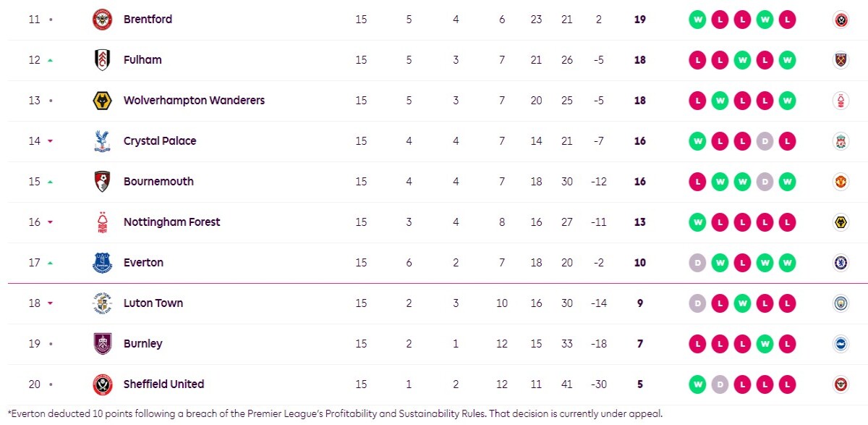Open Crystal Palace's next opponent Liverpool badge
The height and width of the screenshot is (425, 868).
(x=840, y=141)
